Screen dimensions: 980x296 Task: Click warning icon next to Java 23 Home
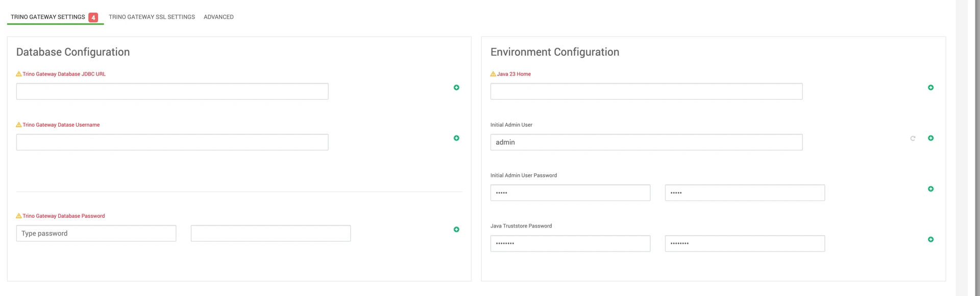point(493,74)
